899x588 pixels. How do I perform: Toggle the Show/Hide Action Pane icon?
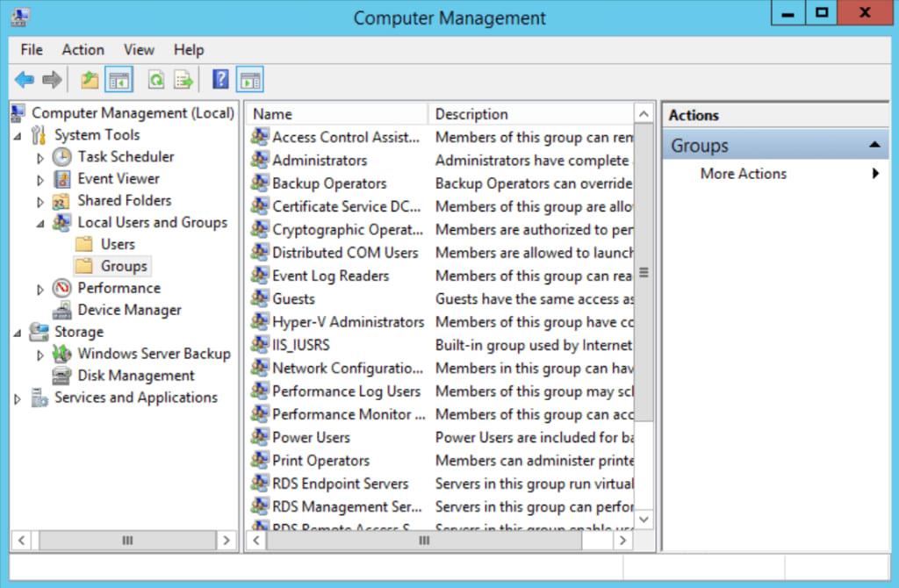tap(250, 80)
